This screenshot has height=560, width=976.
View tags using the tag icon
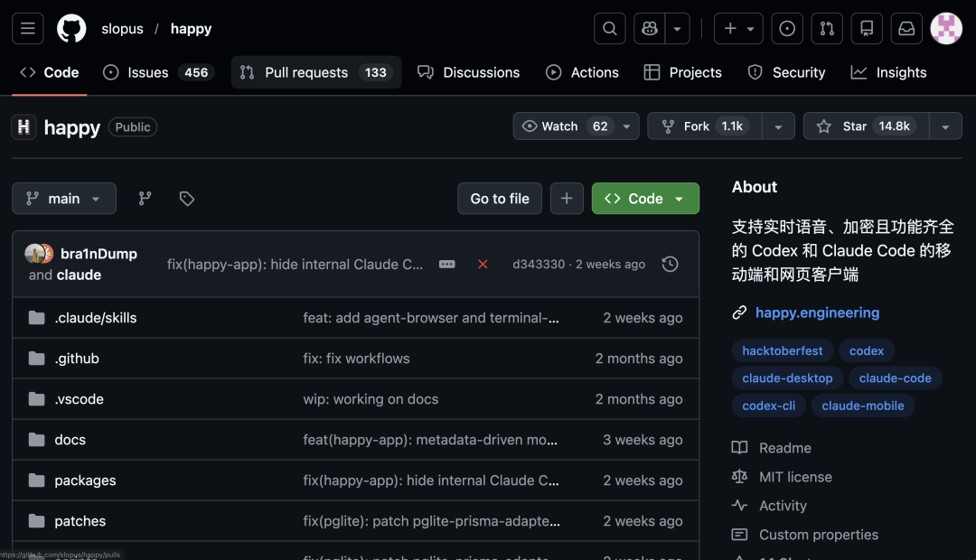pos(187,199)
